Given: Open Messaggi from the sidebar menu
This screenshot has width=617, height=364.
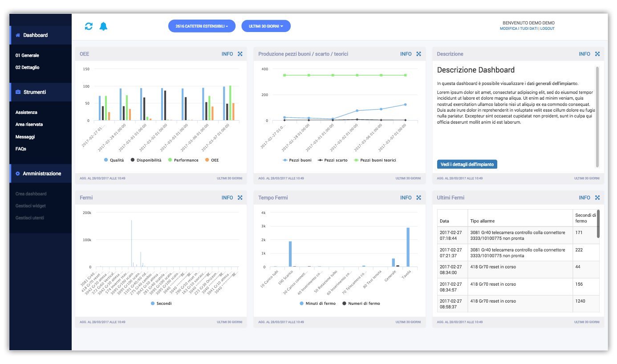Looking at the screenshot, I should [25, 137].
